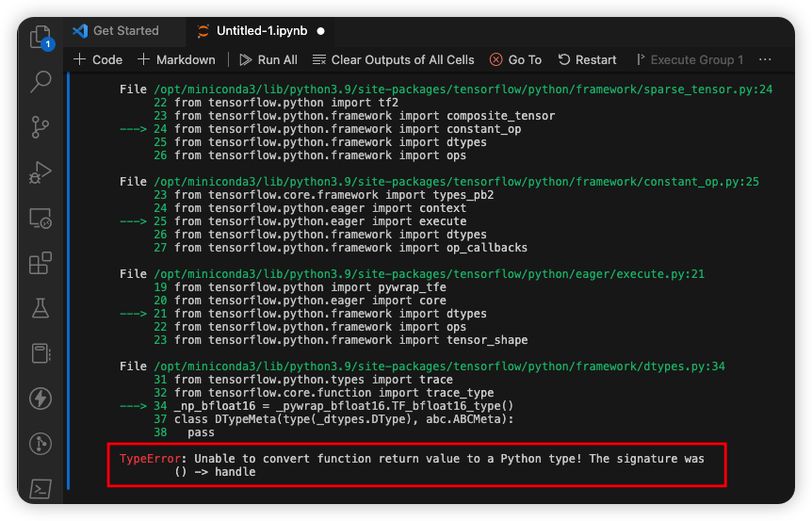The height and width of the screenshot is (521, 812).
Task: Click the lightning bolt icon in sidebar
Action: coord(41,399)
